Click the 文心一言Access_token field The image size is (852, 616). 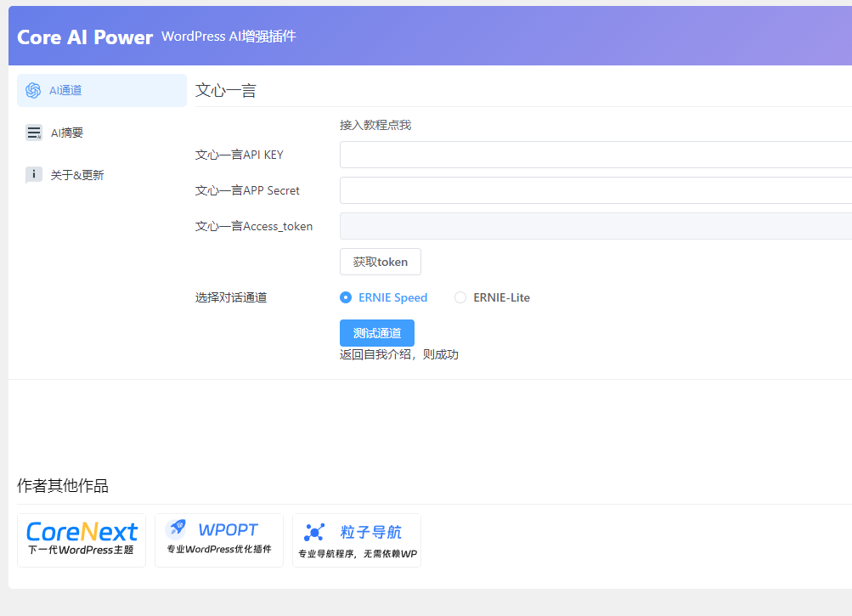595,226
